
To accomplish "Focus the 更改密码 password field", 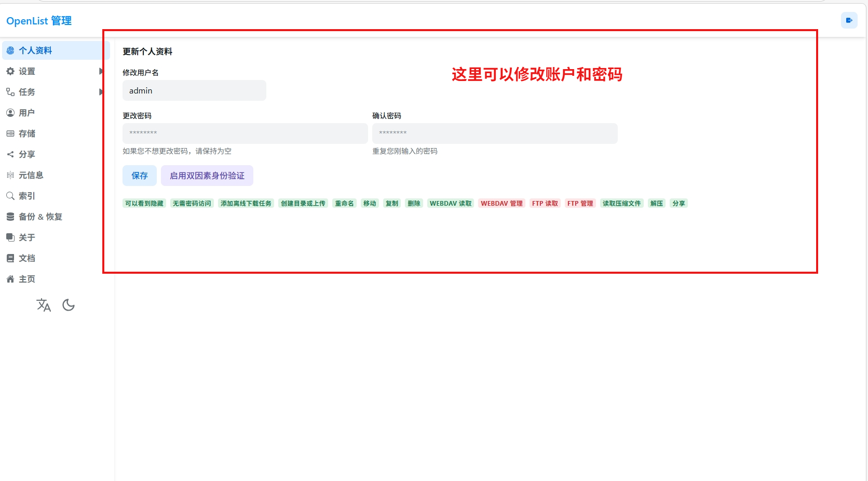I will [245, 133].
